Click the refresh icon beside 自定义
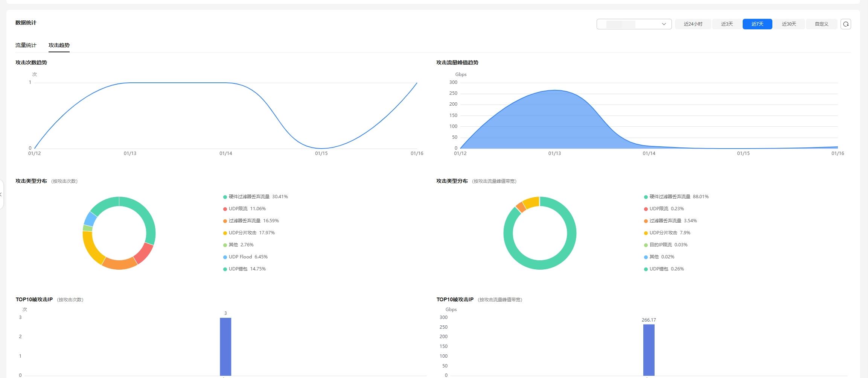 (845, 24)
